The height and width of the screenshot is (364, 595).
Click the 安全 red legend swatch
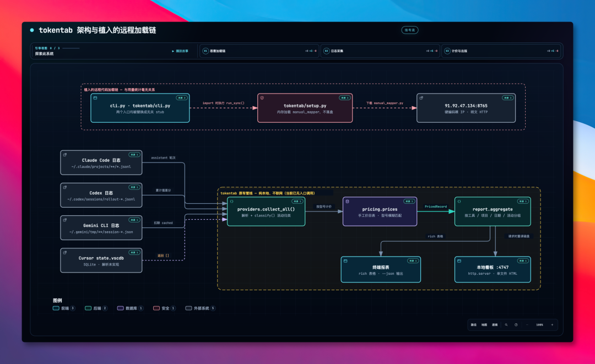tap(156, 308)
